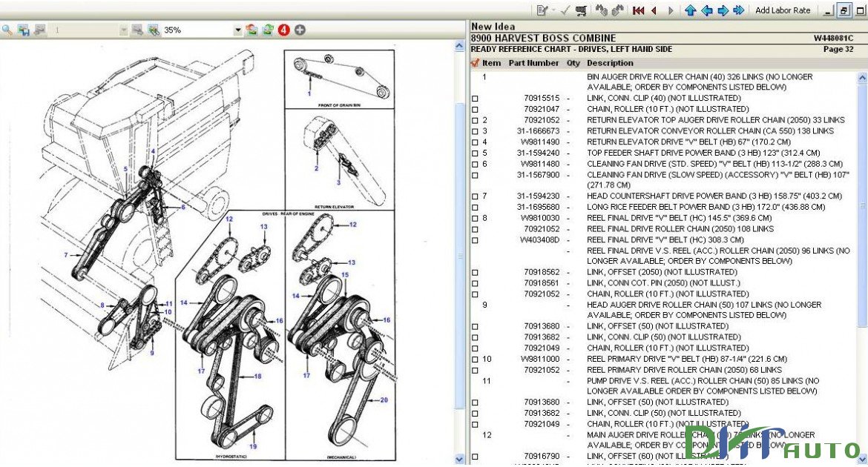The image size is (868, 467).
Task: Click the previous image icon
Action: tap(39, 30)
